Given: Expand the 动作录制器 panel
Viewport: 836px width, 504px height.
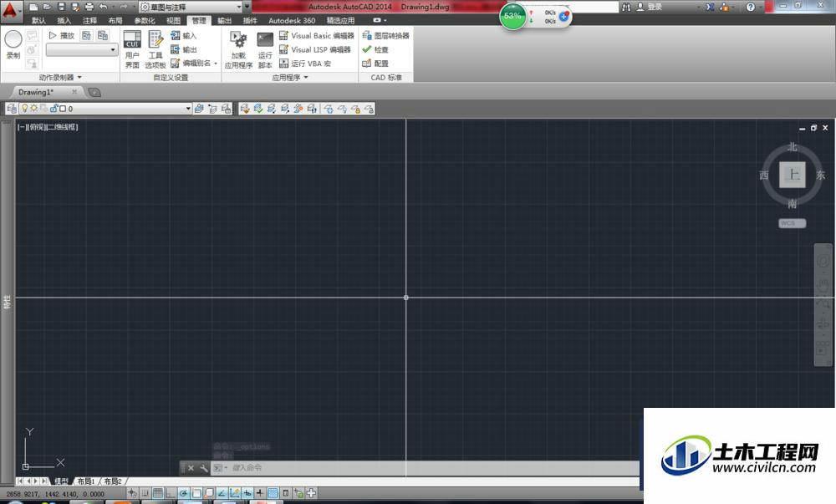Looking at the screenshot, I should (x=60, y=77).
